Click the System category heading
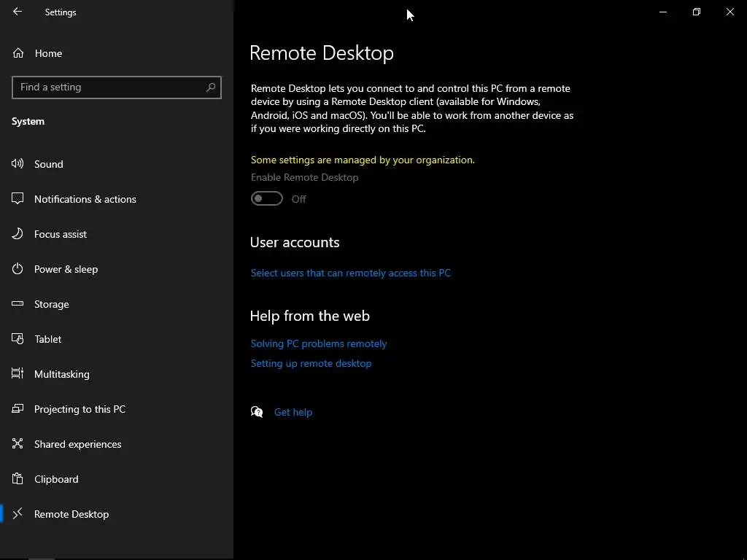The width and height of the screenshot is (747, 560). pyautogui.click(x=28, y=122)
